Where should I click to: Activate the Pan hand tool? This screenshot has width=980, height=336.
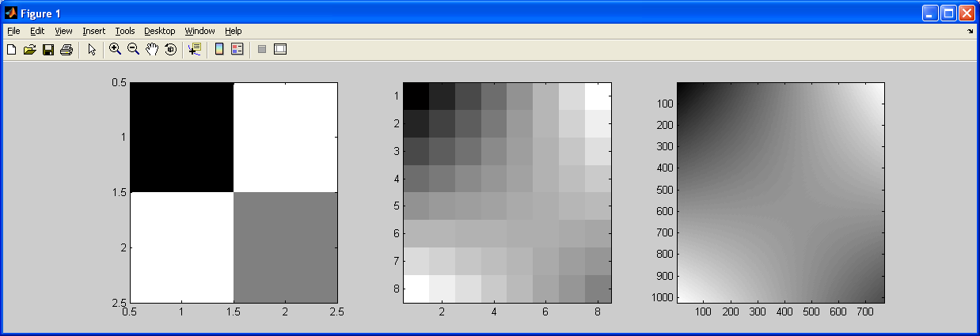(152, 50)
